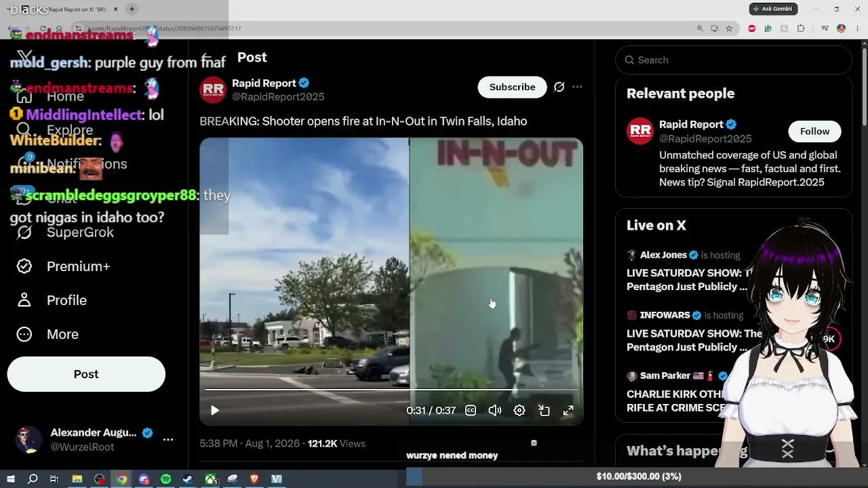This screenshot has width=868, height=488.
Task: Enter fullscreen video mode
Action: pos(568,410)
